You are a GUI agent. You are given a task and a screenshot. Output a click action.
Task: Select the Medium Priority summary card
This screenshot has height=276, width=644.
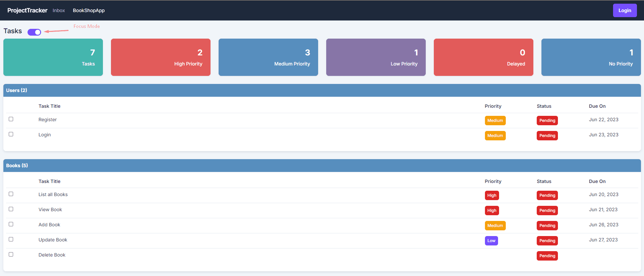268,57
